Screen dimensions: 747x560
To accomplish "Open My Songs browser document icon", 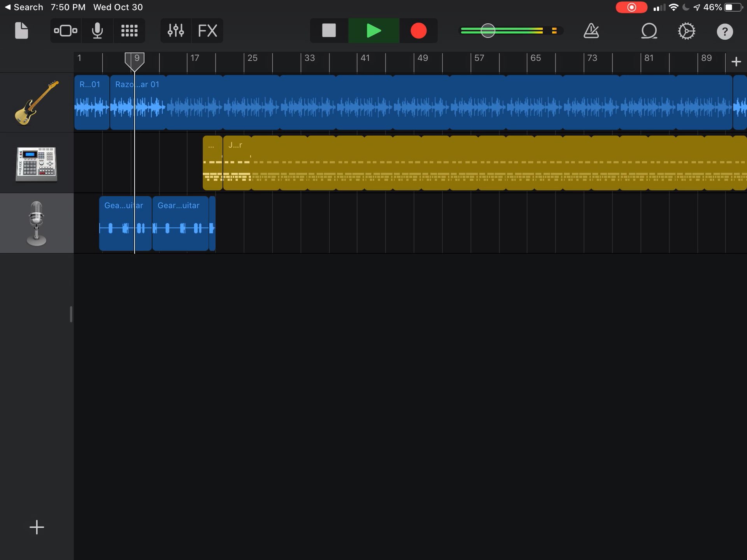I will (x=21, y=31).
